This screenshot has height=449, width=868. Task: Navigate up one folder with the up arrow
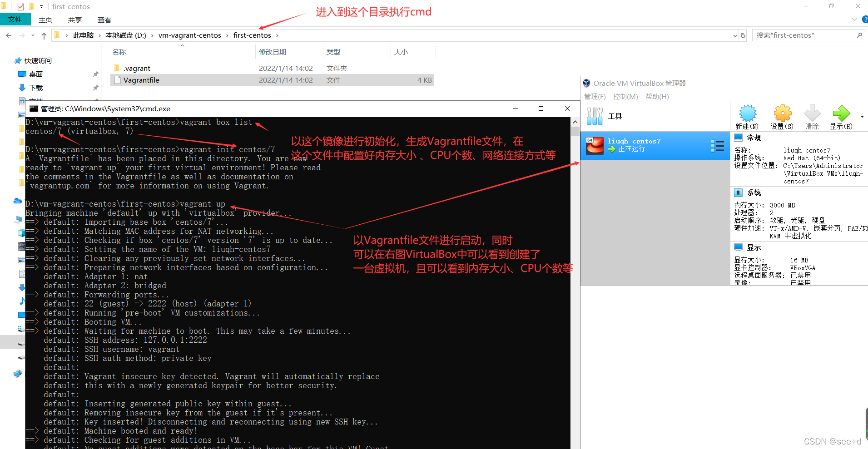pyautogui.click(x=44, y=35)
